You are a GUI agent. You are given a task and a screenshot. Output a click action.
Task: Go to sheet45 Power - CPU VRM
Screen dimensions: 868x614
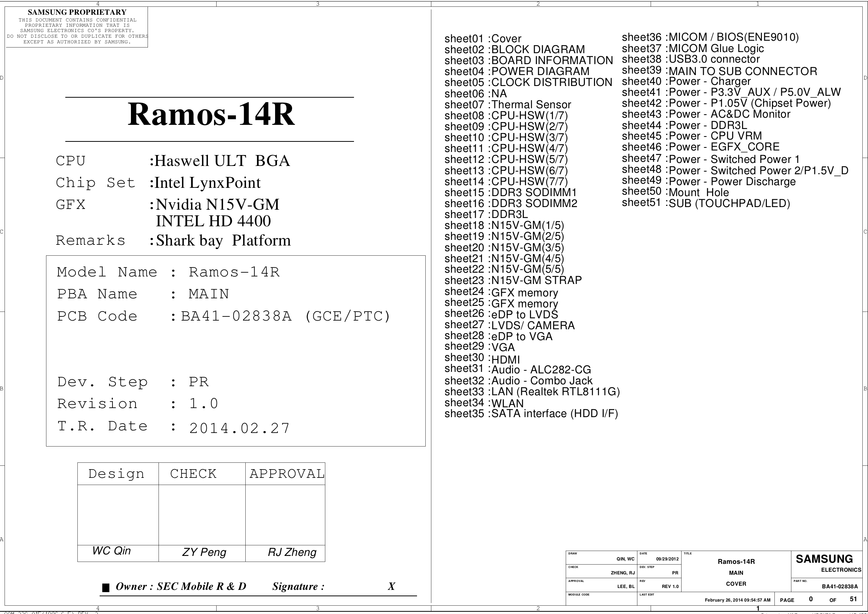[691, 136]
